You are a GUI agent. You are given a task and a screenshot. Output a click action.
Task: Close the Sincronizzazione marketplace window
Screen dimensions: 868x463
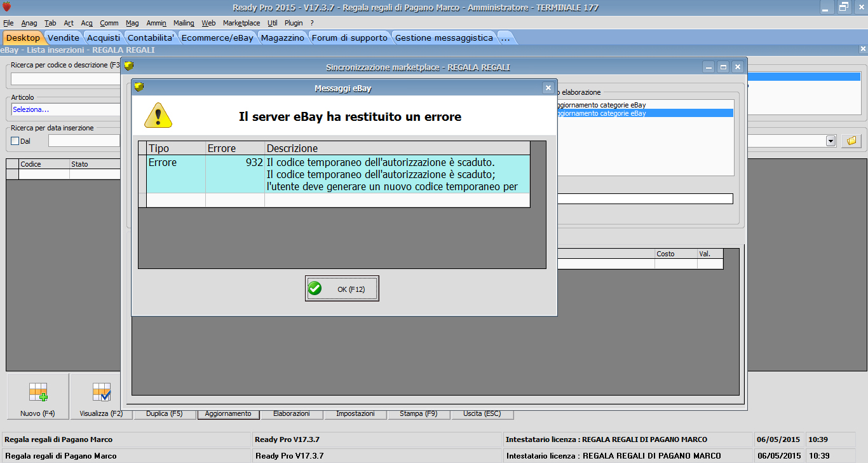(x=737, y=67)
